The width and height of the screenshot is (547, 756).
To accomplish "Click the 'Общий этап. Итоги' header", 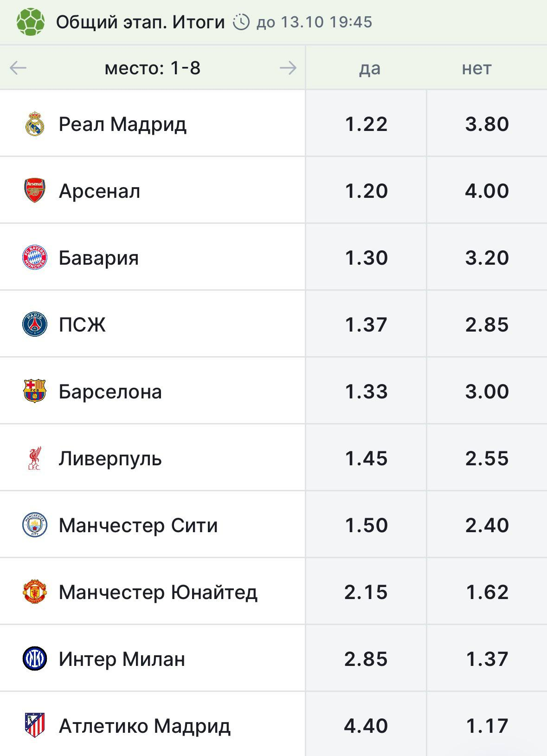I will 141,22.
